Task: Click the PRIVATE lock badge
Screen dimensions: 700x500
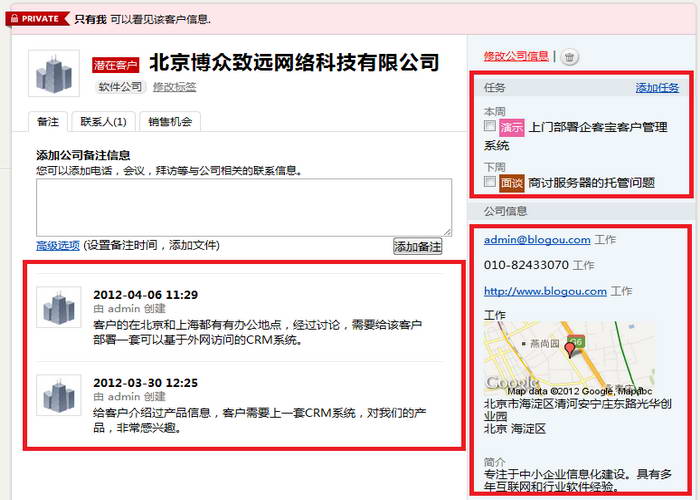Action: coord(38,19)
